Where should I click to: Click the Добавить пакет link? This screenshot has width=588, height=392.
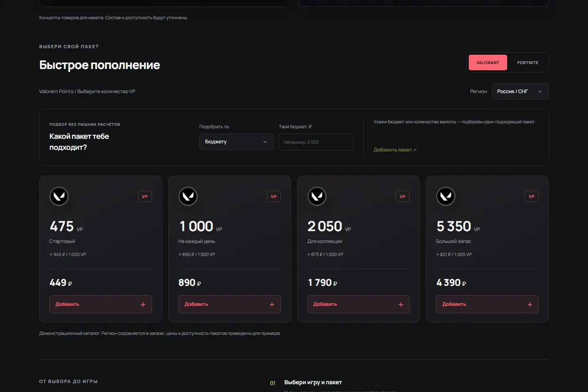point(395,150)
